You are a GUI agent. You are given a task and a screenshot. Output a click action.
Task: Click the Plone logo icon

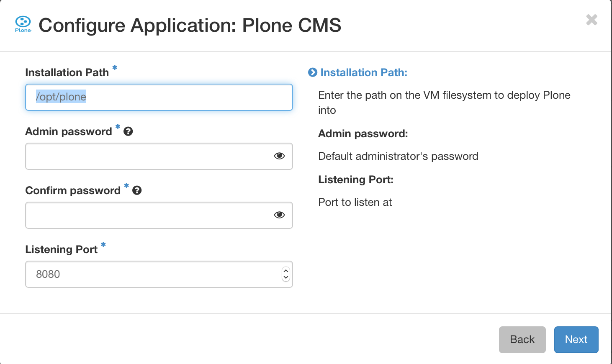[23, 24]
